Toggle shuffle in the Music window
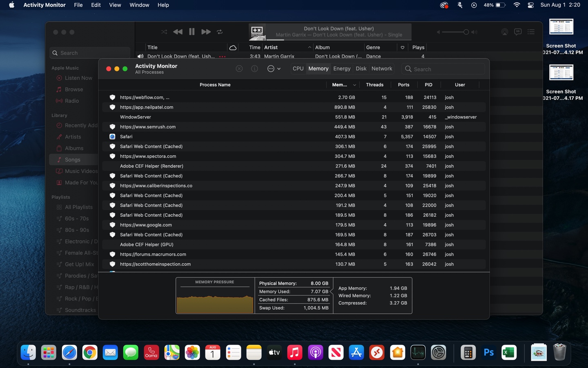 164,32
